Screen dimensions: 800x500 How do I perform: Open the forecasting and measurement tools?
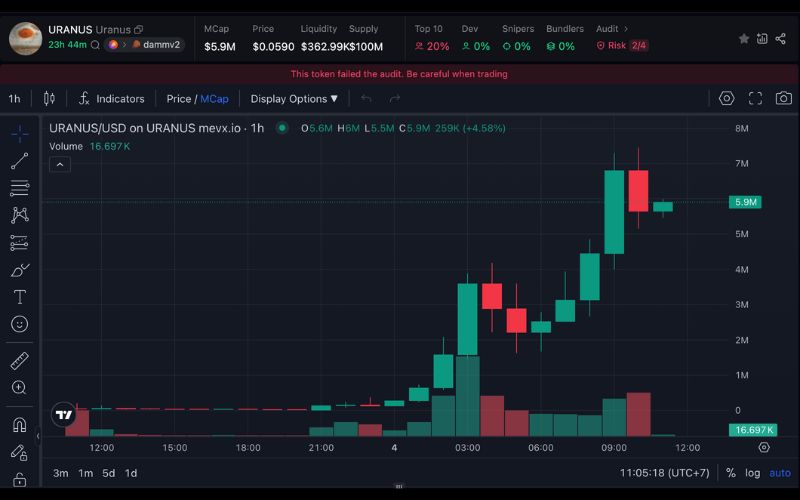pos(19,242)
